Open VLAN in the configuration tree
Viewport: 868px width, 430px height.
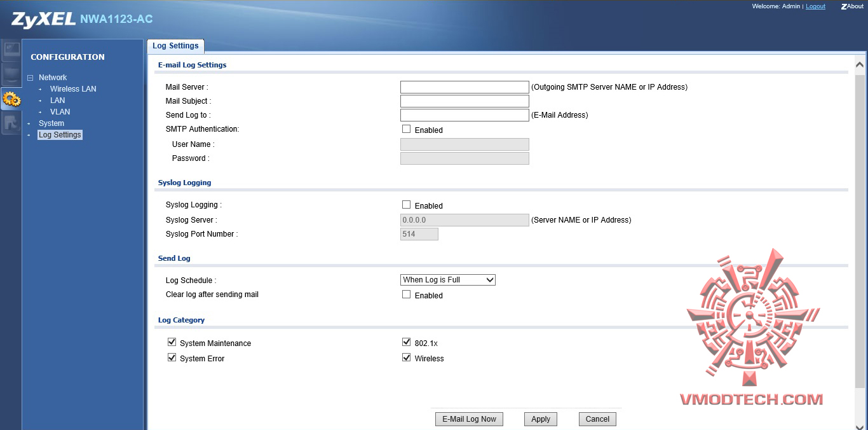pyautogui.click(x=60, y=112)
